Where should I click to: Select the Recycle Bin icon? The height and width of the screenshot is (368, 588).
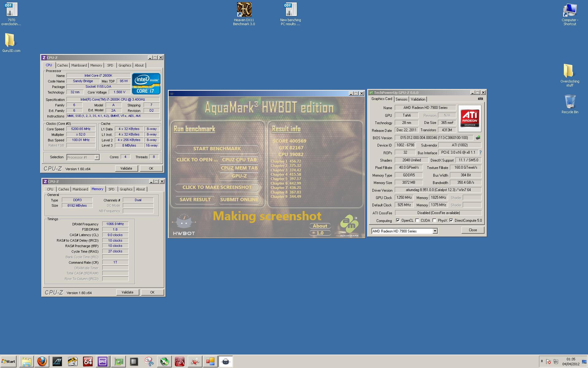click(x=570, y=104)
